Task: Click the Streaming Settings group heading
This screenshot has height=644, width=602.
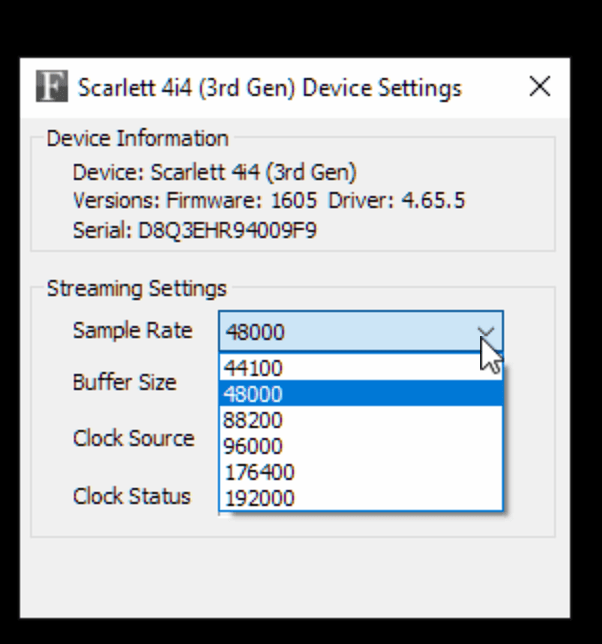Action: coord(137,289)
